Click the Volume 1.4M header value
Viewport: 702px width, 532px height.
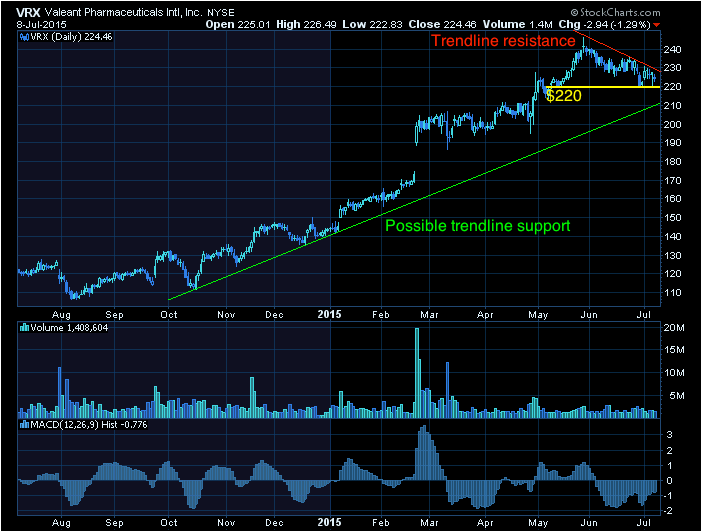point(517,25)
